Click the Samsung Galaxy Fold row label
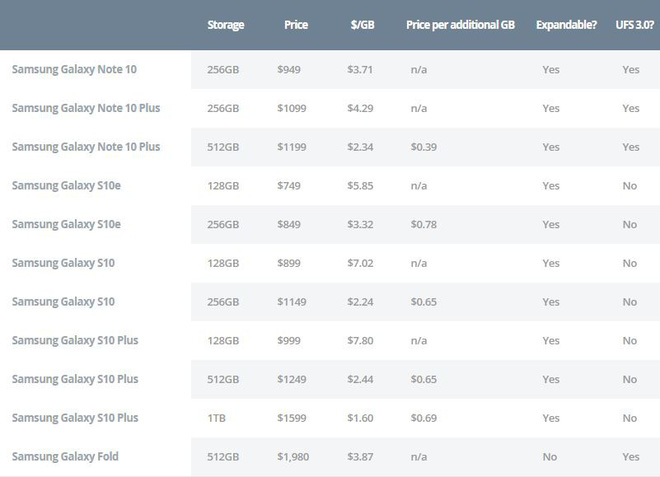 pyautogui.click(x=65, y=456)
